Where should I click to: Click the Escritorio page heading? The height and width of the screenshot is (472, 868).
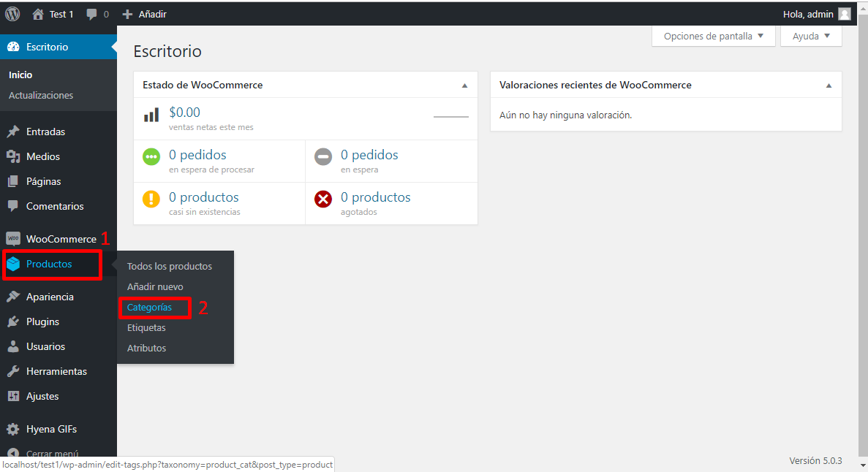[167, 51]
